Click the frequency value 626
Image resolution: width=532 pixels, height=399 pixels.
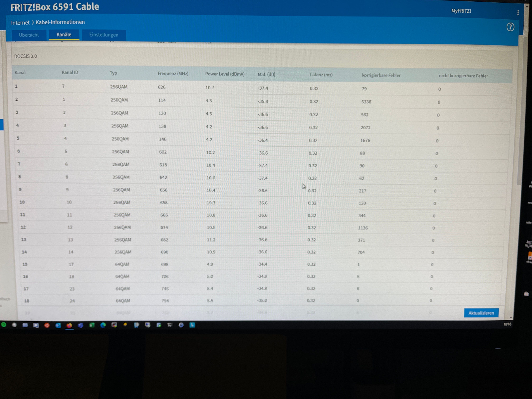(x=162, y=87)
